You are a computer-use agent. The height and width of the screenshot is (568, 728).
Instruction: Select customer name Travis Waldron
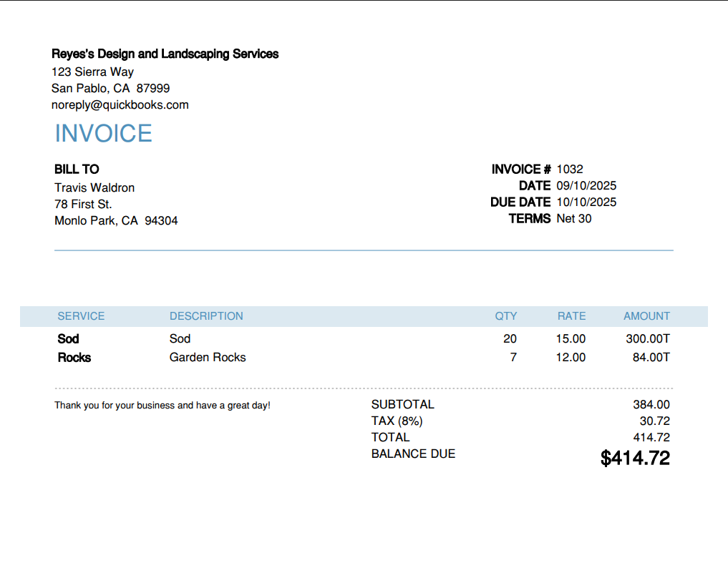(94, 188)
